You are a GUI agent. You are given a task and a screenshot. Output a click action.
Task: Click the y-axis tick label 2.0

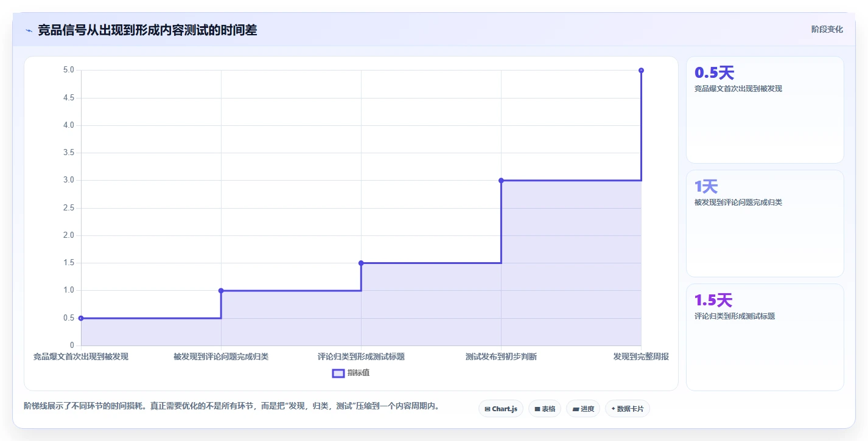68,235
